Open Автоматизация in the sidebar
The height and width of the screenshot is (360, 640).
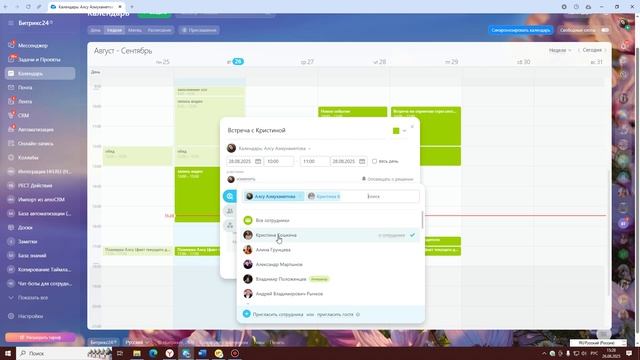(36, 129)
